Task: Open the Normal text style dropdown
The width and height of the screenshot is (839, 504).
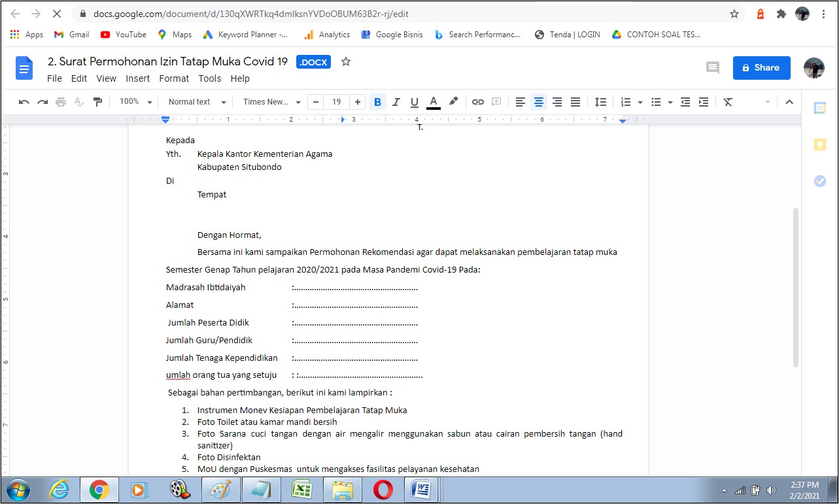Action: (197, 102)
